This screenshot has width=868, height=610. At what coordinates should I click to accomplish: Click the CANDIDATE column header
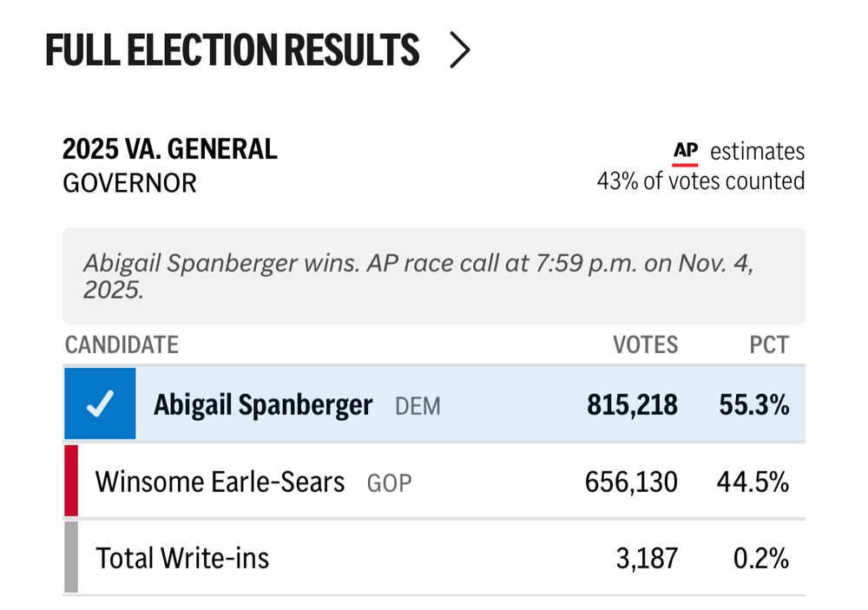pyautogui.click(x=122, y=344)
